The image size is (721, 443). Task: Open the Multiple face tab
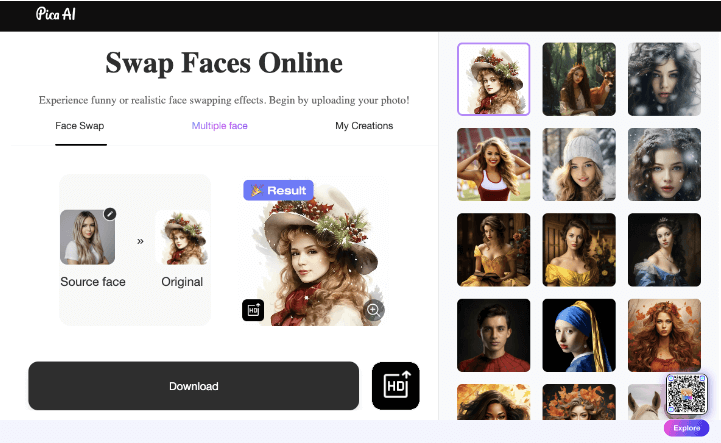tap(220, 126)
